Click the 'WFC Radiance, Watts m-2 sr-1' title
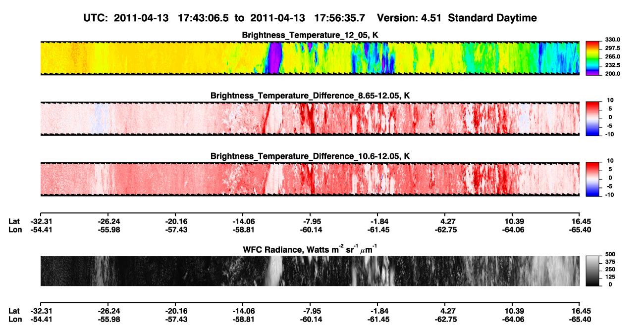 310,249
